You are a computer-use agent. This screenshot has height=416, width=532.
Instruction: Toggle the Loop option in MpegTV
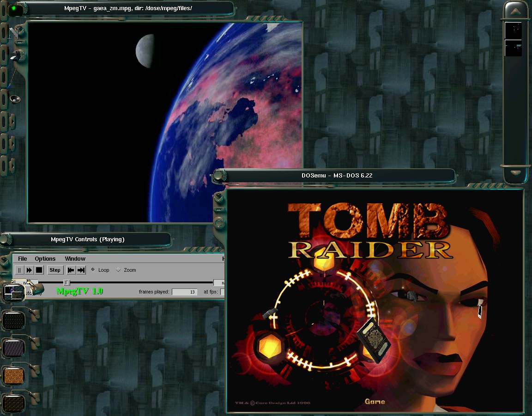click(100, 270)
